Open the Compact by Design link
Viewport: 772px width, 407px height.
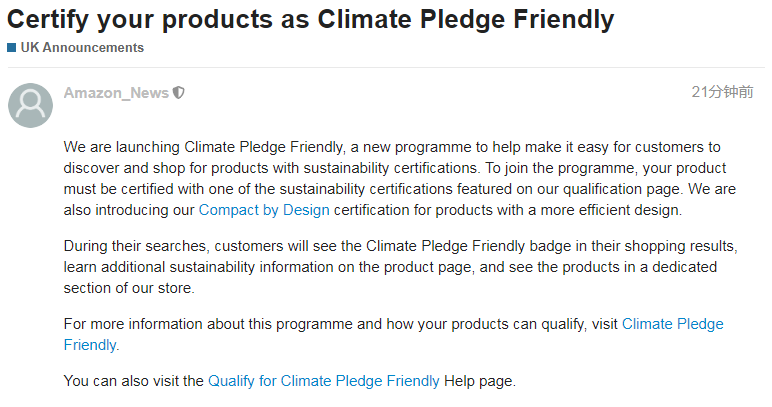(264, 210)
